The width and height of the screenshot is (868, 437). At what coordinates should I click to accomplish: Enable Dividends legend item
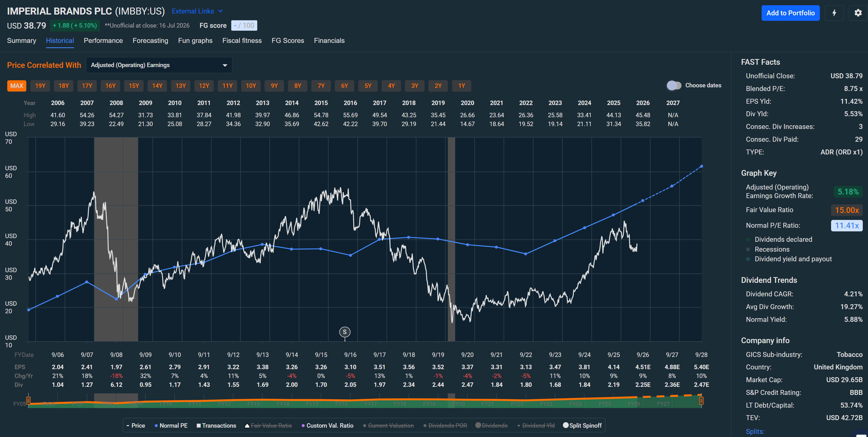pyautogui.click(x=491, y=426)
